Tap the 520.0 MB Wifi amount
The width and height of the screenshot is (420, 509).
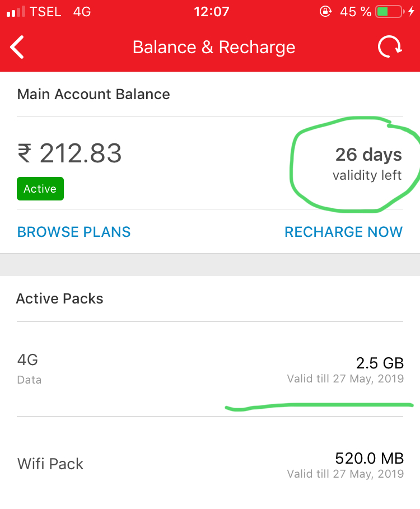tap(369, 458)
